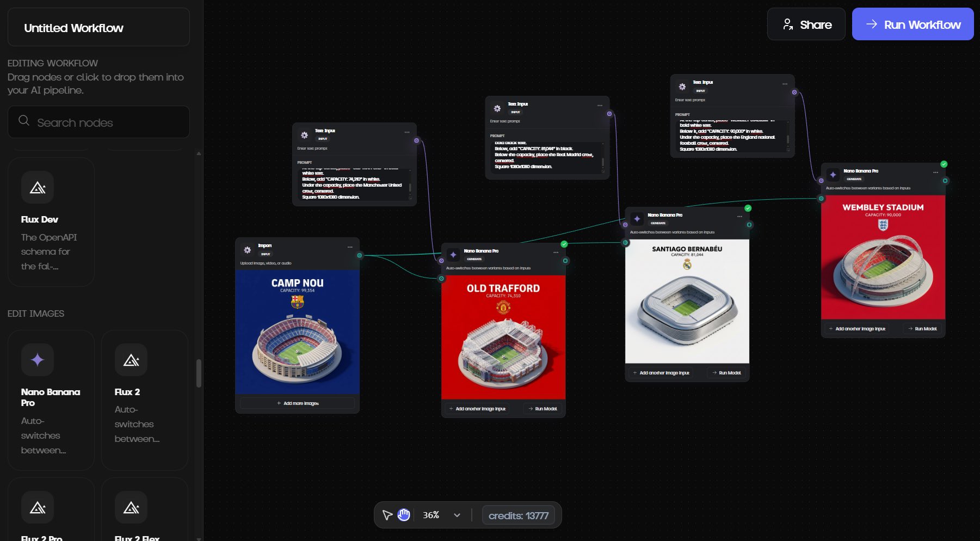
Task: Click gear icon on Manchester United text input
Action: pos(305,135)
